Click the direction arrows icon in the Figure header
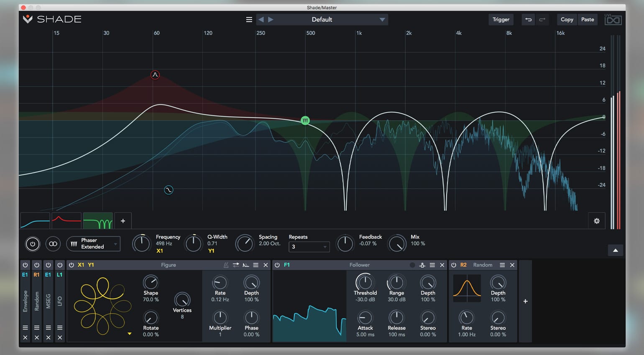644x355 pixels. click(x=236, y=264)
